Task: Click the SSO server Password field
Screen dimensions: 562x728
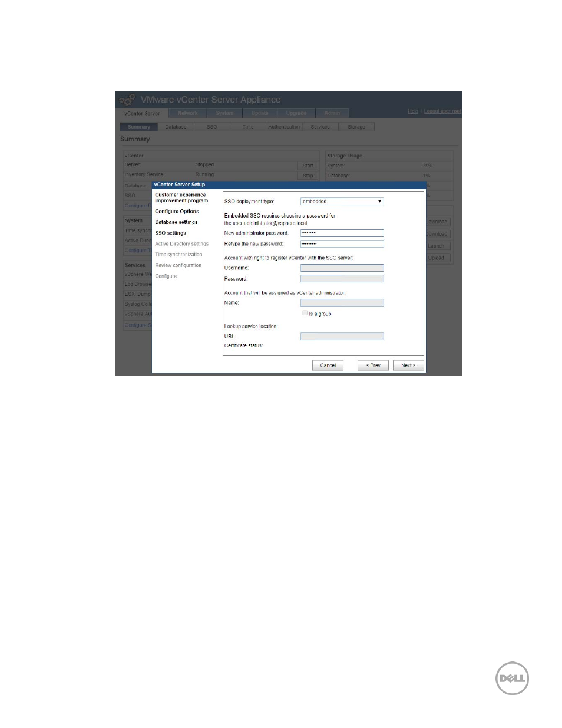Action: (x=342, y=278)
